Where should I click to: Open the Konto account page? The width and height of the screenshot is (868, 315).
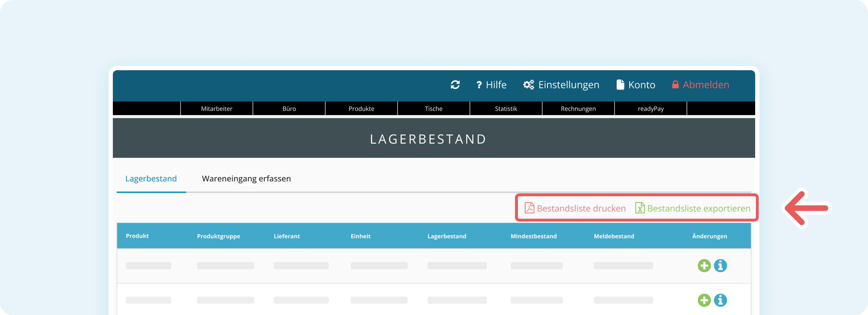tap(636, 85)
